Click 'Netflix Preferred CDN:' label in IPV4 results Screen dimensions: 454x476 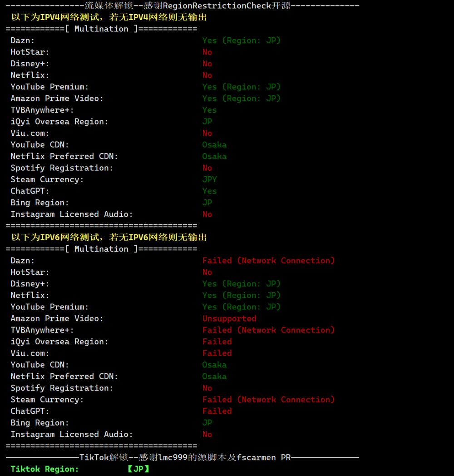[x=64, y=156]
